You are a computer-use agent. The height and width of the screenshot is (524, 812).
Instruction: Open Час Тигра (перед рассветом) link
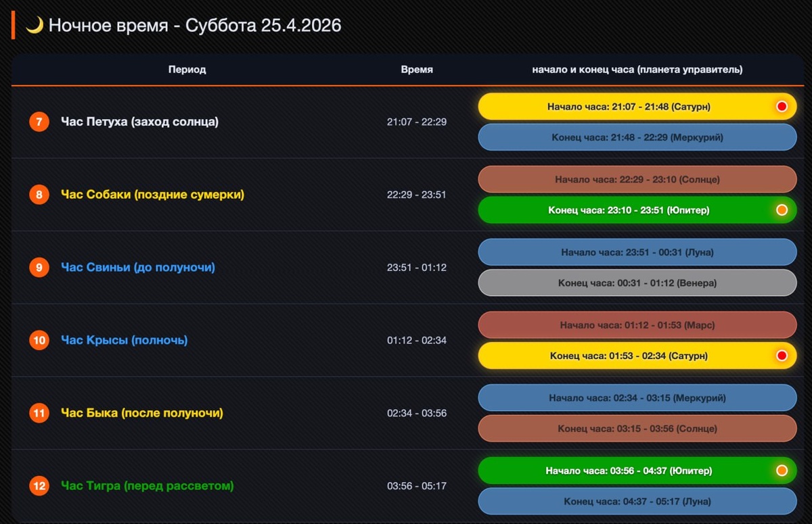[148, 485]
